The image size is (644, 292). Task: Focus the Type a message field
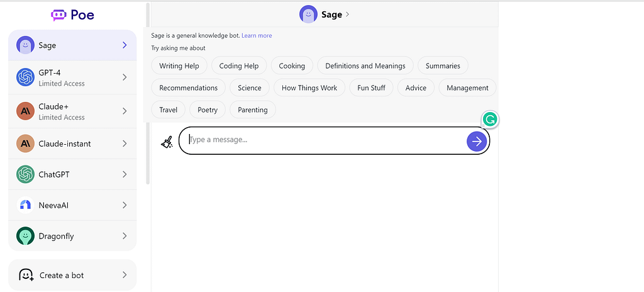(325, 140)
